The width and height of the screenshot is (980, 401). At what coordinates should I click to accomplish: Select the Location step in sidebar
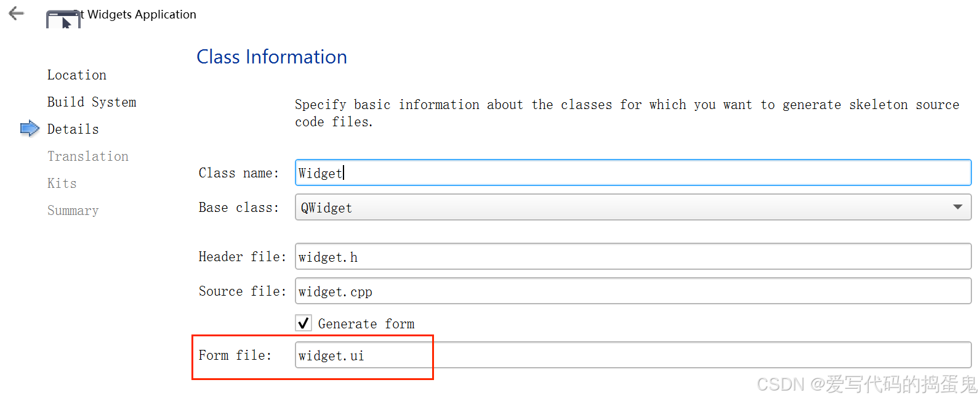click(x=77, y=75)
